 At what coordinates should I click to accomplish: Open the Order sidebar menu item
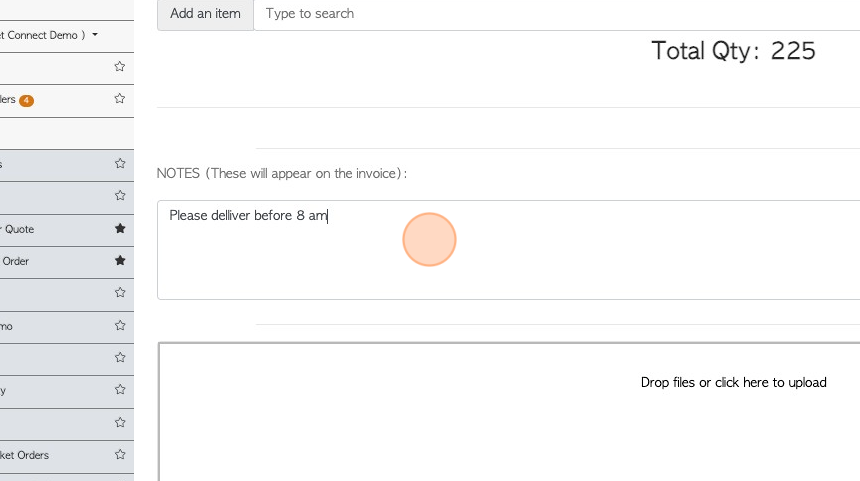(x=15, y=261)
